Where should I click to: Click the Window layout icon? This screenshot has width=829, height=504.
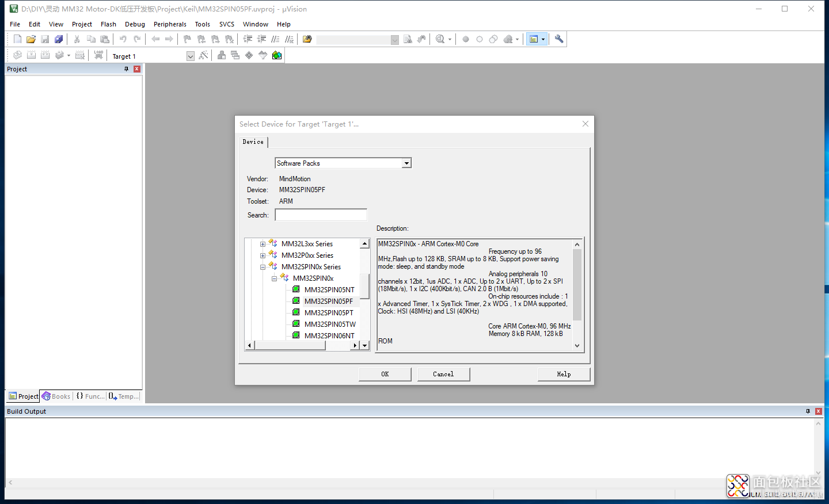[534, 39]
